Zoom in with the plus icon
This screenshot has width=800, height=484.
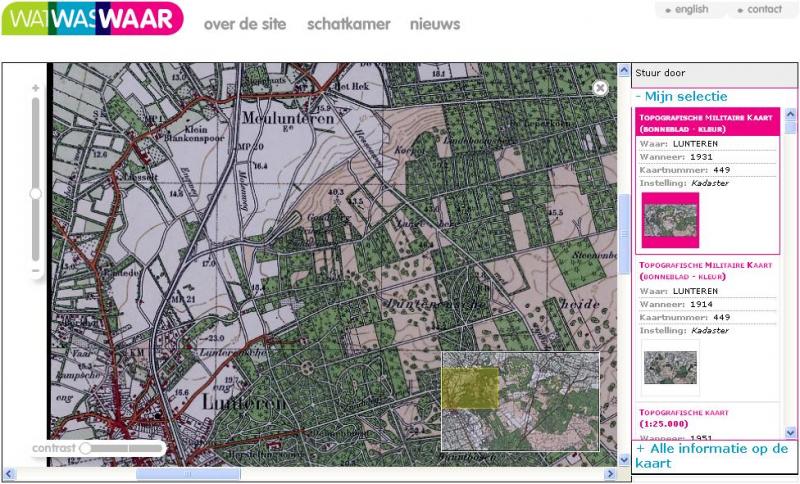(35, 88)
